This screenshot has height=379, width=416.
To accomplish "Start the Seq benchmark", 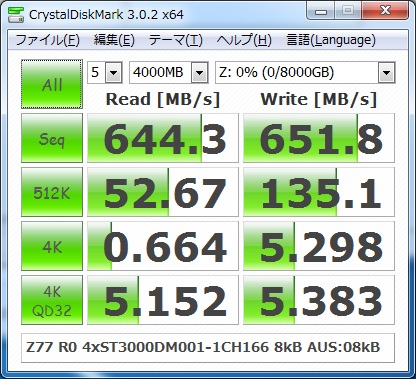I will pyautogui.click(x=52, y=138).
